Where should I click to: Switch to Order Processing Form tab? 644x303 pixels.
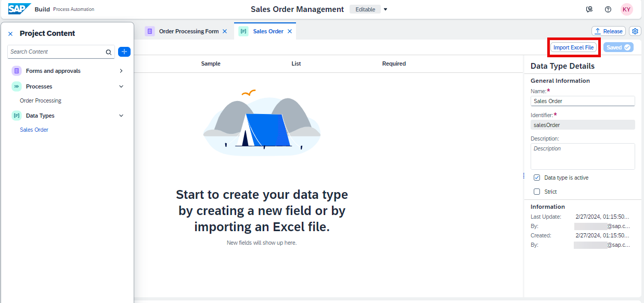click(189, 31)
